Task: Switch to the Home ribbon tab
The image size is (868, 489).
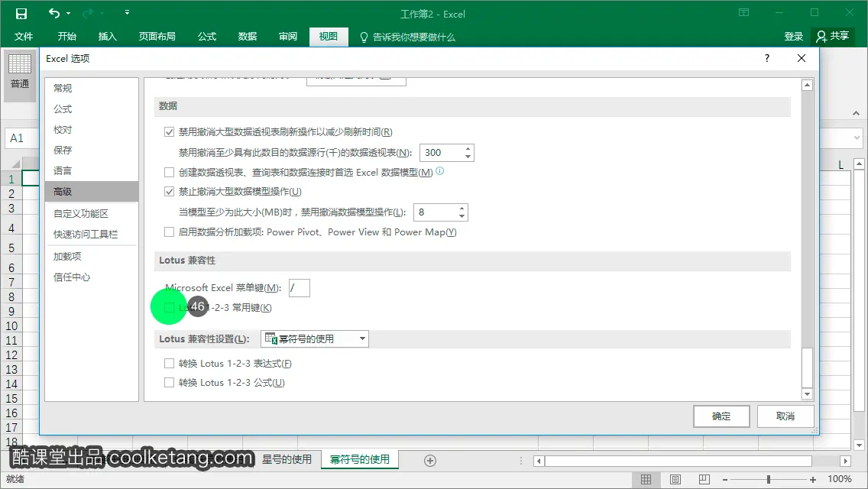Action: pos(66,37)
